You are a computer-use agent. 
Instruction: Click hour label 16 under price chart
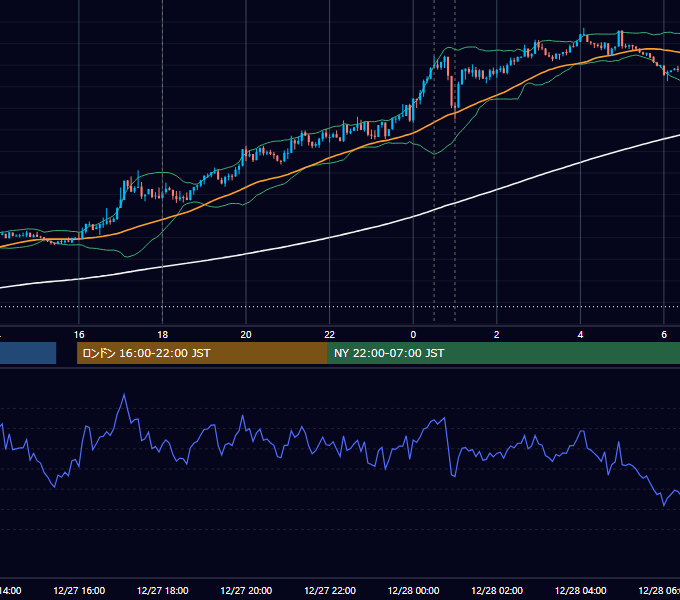(x=79, y=335)
